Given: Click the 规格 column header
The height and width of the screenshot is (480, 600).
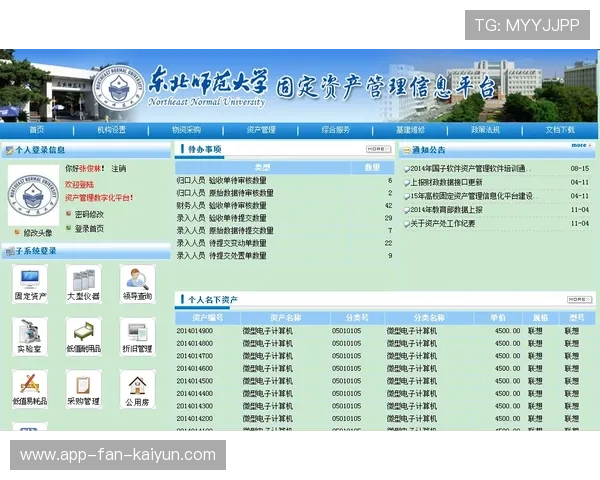Looking at the screenshot, I should click(x=540, y=318).
